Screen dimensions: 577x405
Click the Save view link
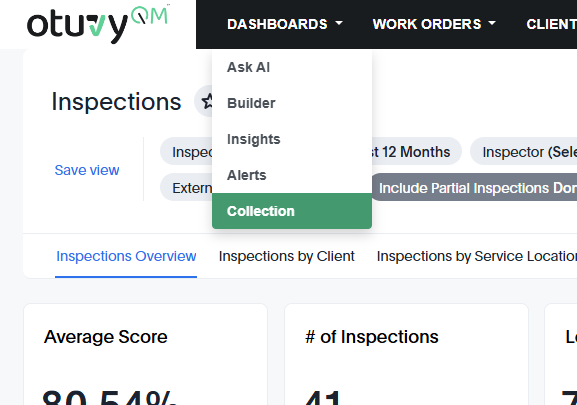[87, 170]
